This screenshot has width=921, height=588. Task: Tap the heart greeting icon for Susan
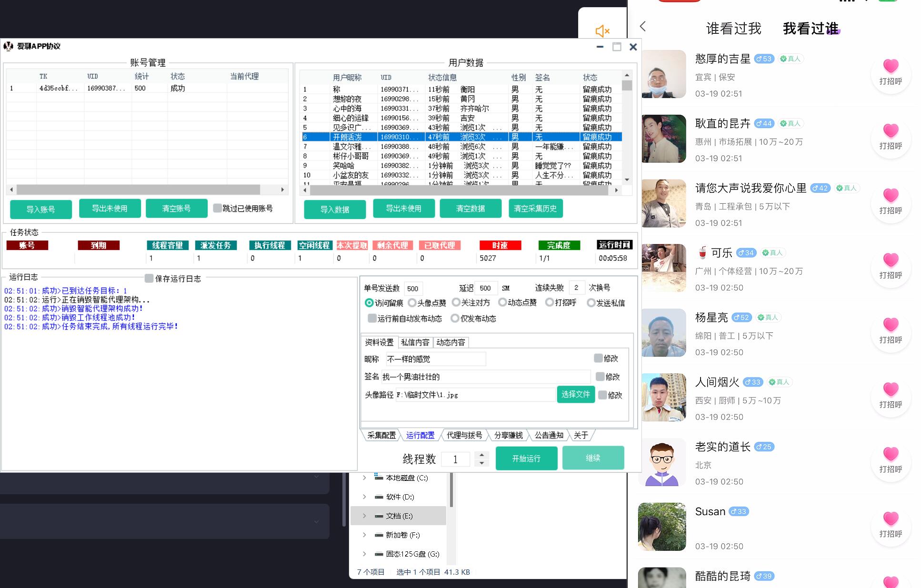(890, 519)
